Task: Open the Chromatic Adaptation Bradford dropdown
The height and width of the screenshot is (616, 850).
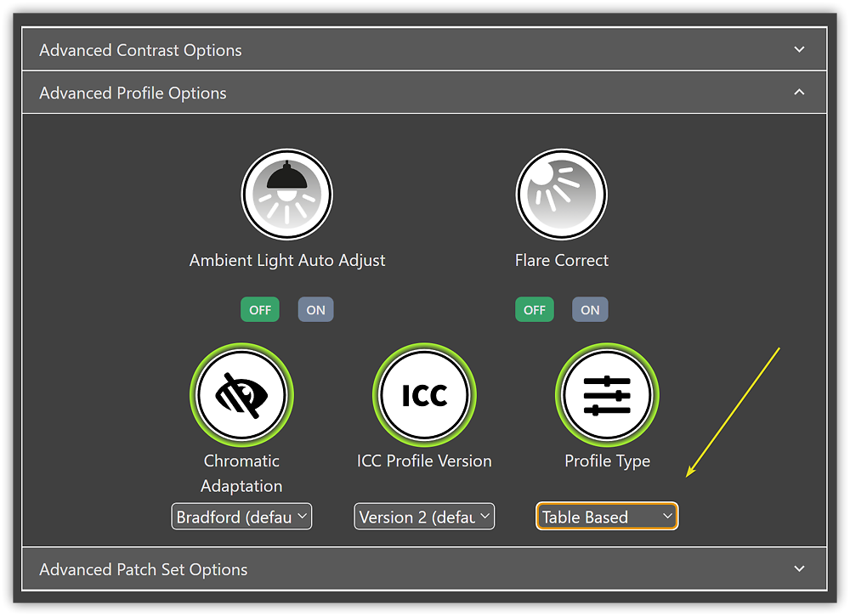Action: pos(241,516)
